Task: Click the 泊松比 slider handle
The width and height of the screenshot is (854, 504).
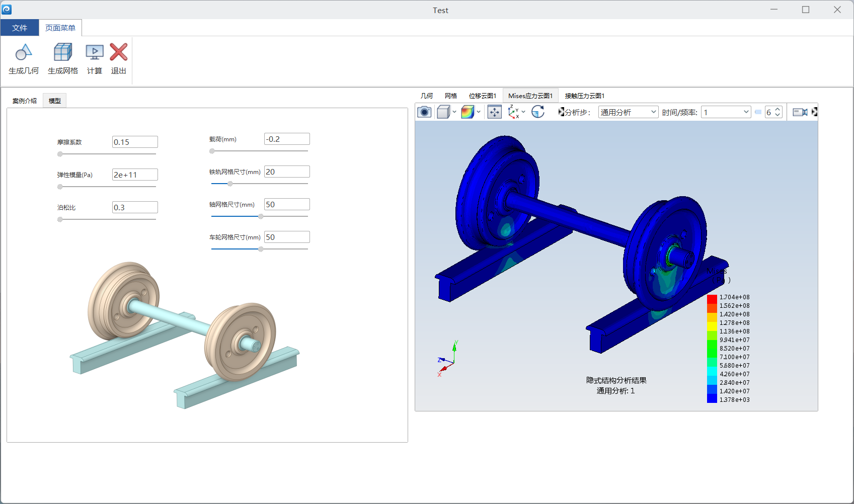Action: point(60,219)
